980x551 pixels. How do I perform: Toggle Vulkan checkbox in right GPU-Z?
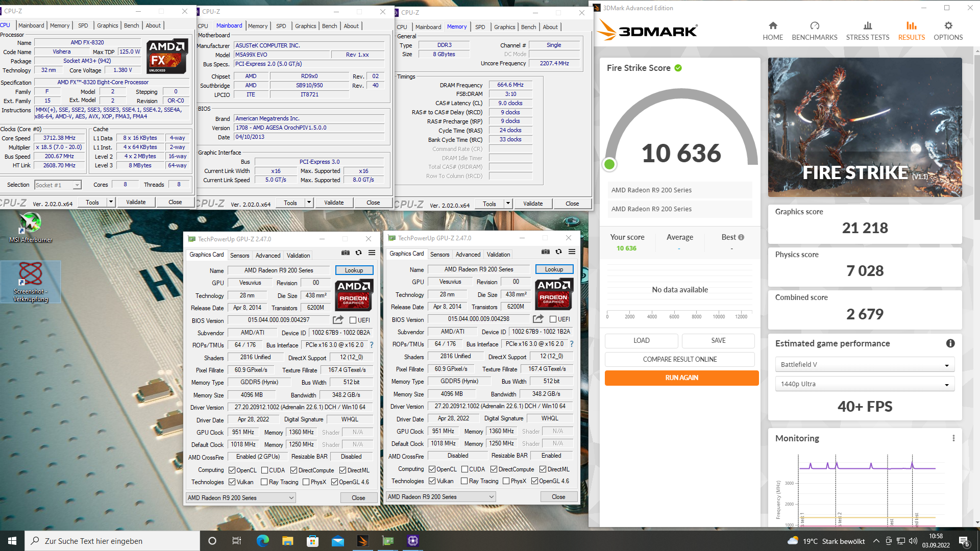pos(432,481)
